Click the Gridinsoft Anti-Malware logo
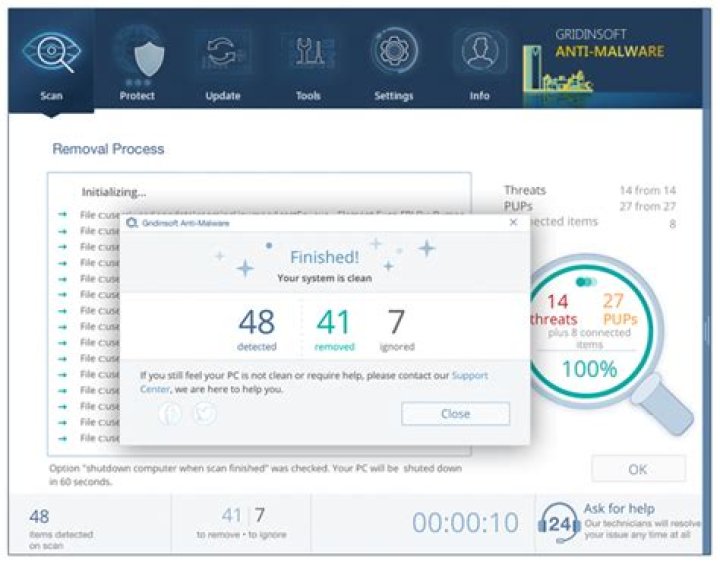 [610, 50]
